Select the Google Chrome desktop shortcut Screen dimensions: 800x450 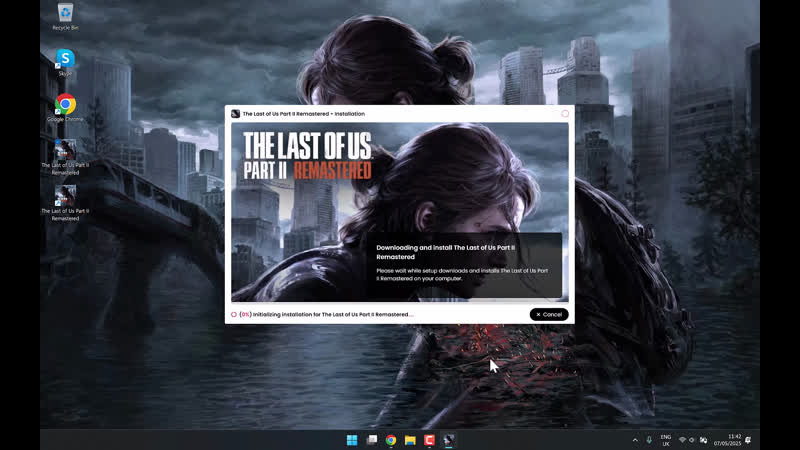(x=65, y=108)
